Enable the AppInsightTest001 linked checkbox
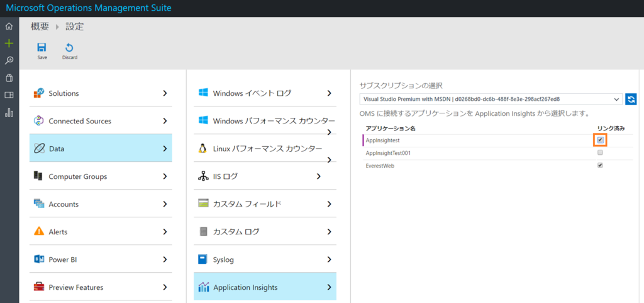Image resolution: width=644 pixels, height=303 pixels. 600,153
